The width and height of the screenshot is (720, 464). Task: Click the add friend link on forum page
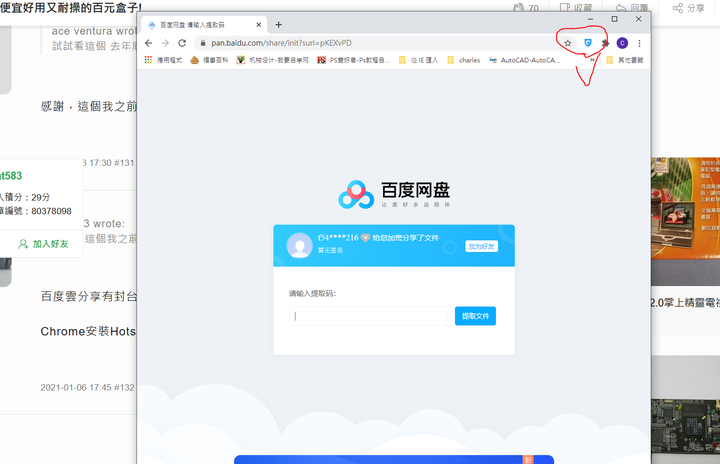pyautogui.click(x=43, y=244)
